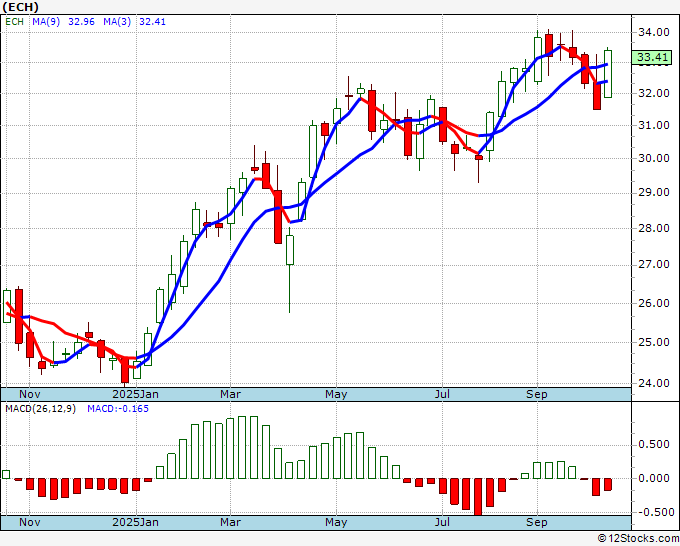Click Mar on the MACD date axis

click(x=230, y=522)
